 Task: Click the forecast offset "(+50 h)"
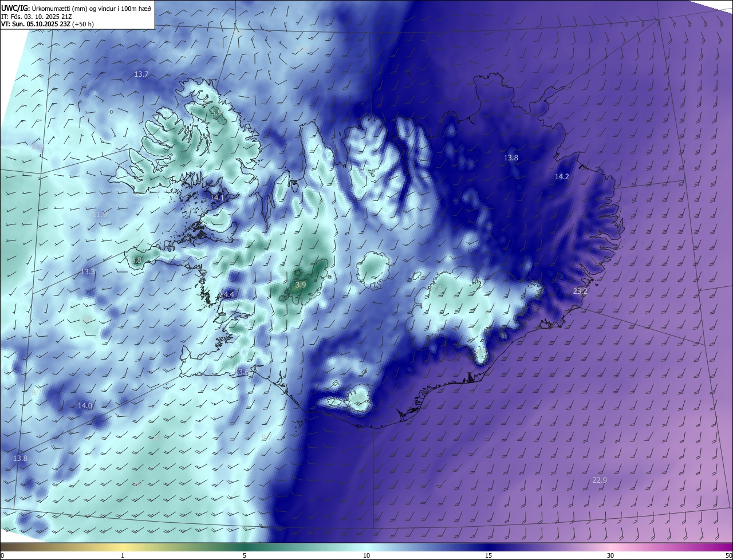(83, 24)
